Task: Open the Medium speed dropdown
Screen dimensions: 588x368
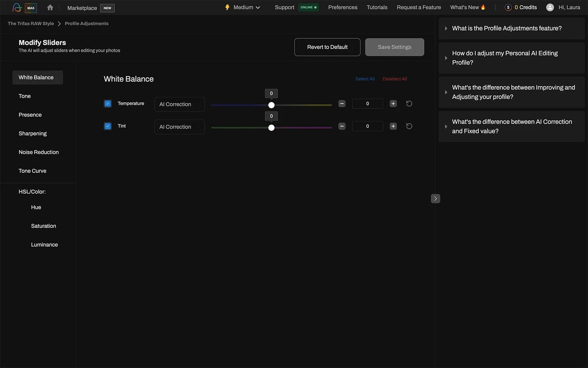Action: point(243,7)
